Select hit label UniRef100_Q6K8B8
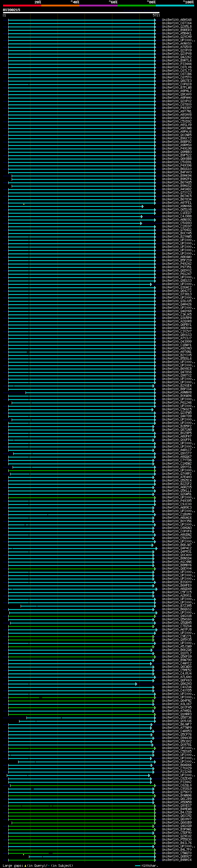Viewport: 197px width, 868px height. pos(177,159)
